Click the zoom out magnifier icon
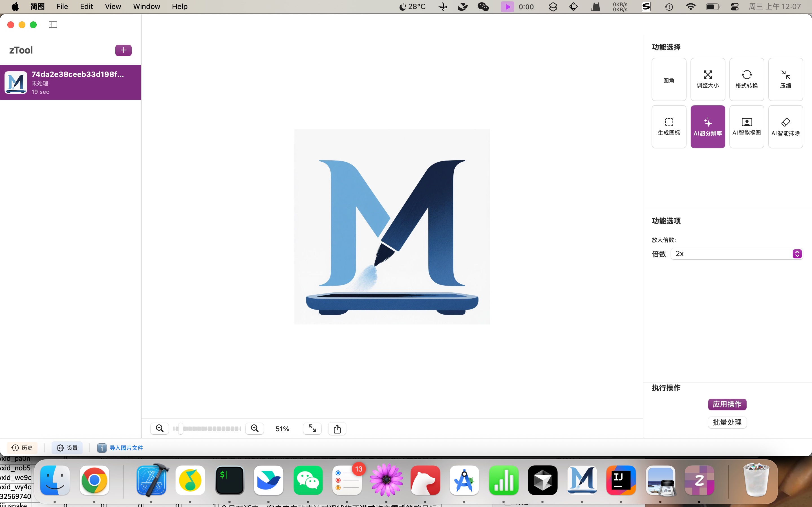812x507 pixels. 160,428
